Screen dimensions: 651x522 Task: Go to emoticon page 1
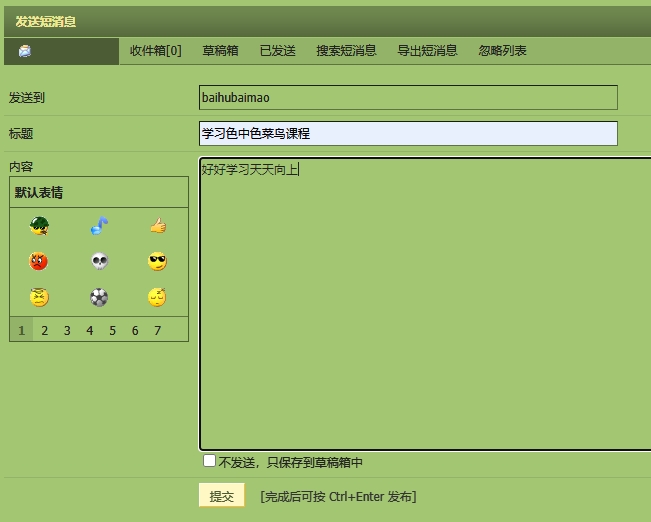tap(22, 330)
